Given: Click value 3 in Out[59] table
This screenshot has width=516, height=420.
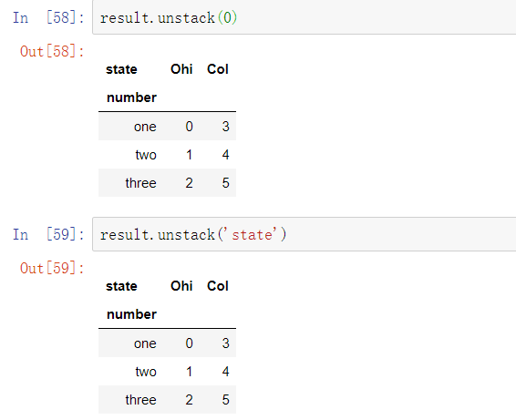Looking at the screenshot, I should [x=226, y=343].
